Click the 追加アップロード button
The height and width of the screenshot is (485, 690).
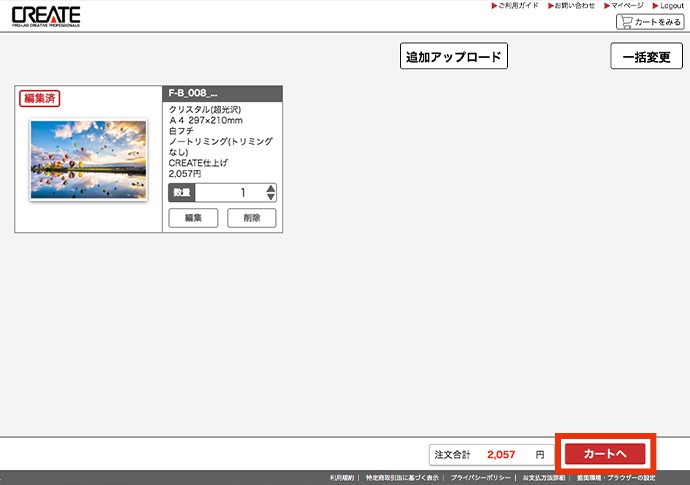(x=454, y=56)
